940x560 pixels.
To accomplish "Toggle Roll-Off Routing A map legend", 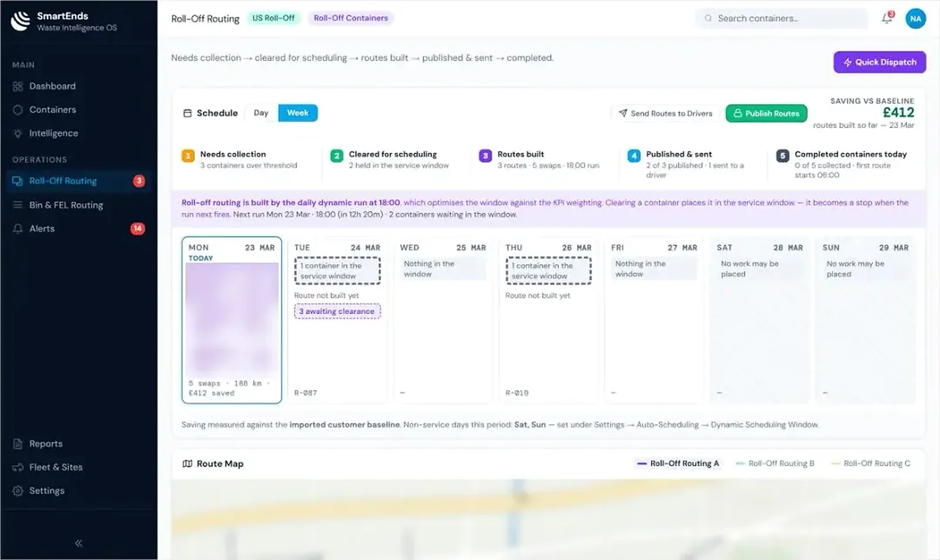I will click(x=678, y=463).
